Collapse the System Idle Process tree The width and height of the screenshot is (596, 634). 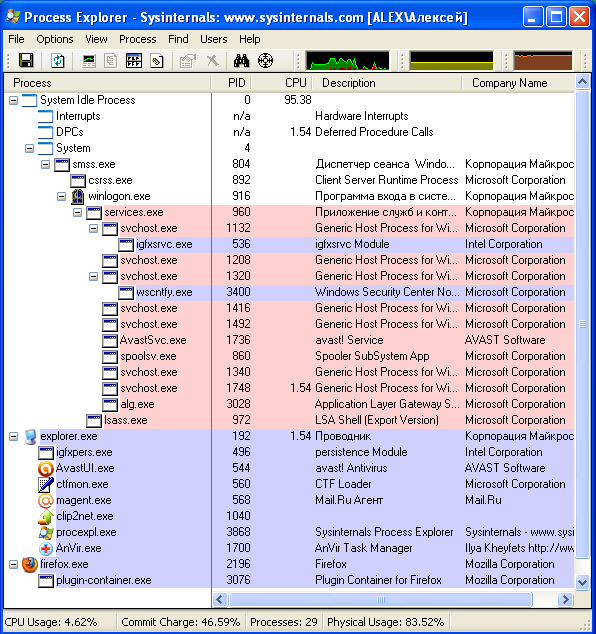click(13, 100)
